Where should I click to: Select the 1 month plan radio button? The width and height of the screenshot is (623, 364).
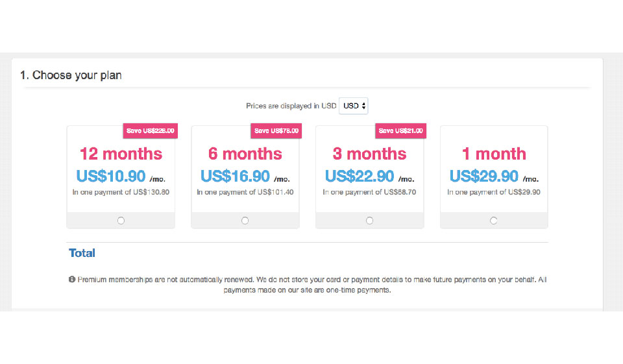point(494,221)
